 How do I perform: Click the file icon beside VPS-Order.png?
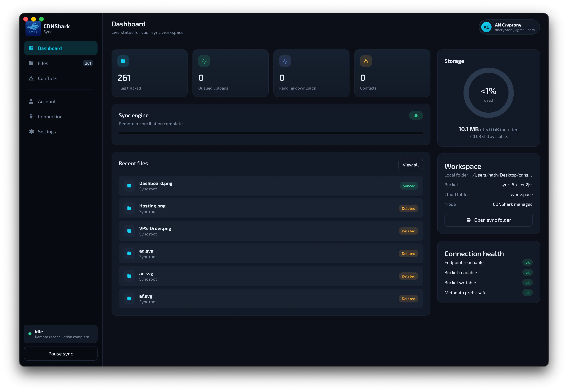click(129, 231)
